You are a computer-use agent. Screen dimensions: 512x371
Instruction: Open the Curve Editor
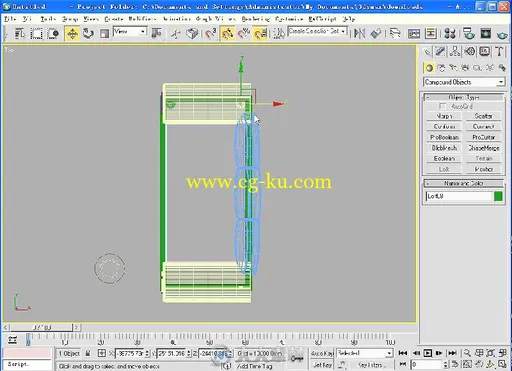coord(414,33)
